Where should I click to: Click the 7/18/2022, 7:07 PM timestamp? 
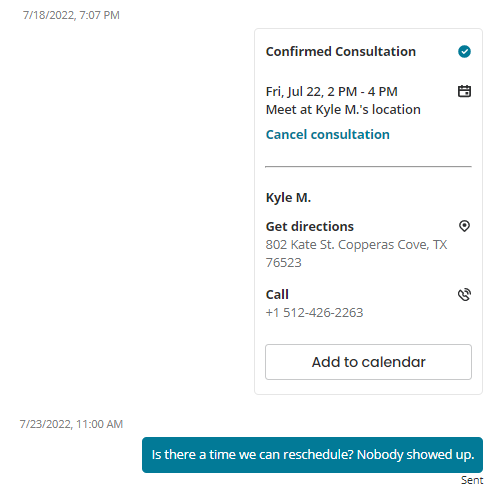pos(71,15)
